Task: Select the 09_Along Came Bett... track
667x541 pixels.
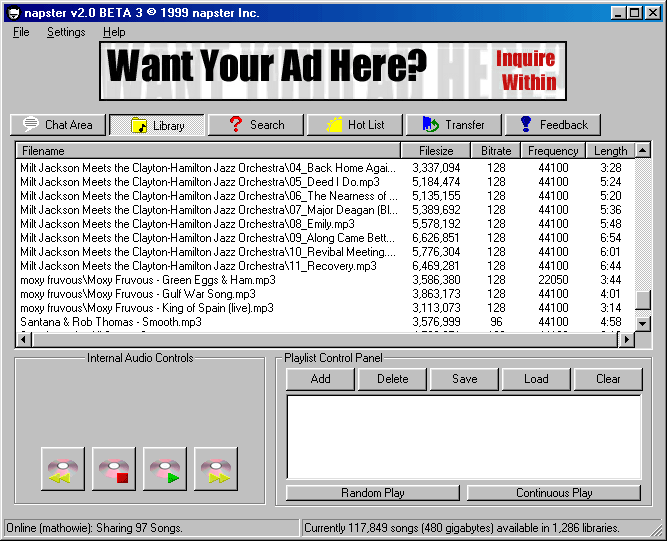Action: point(325,238)
